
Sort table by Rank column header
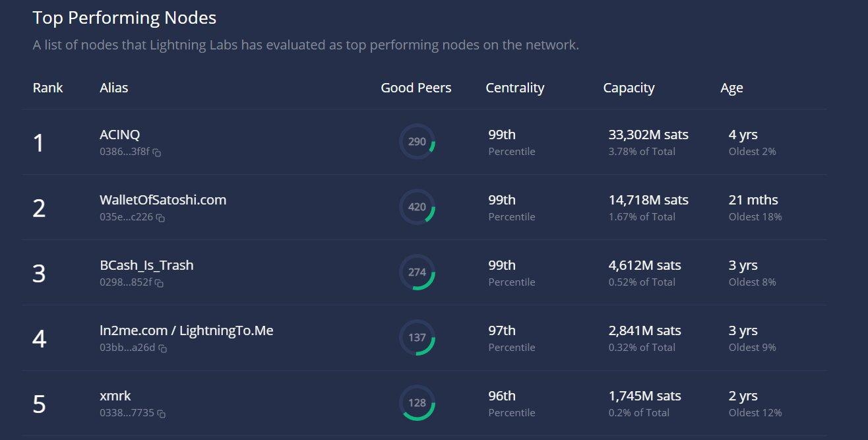point(48,88)
